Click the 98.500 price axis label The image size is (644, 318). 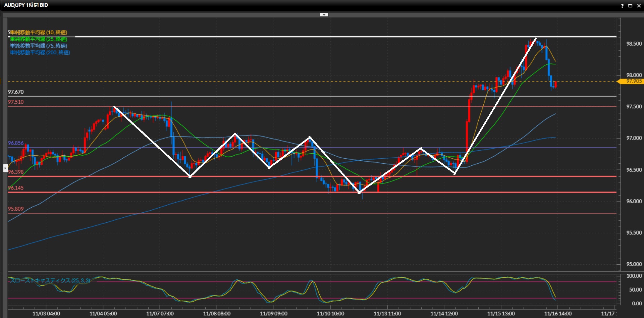click(634, 44)
